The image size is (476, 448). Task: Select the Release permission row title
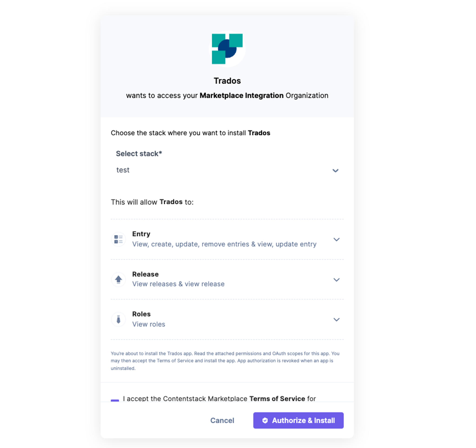point(145,274)
